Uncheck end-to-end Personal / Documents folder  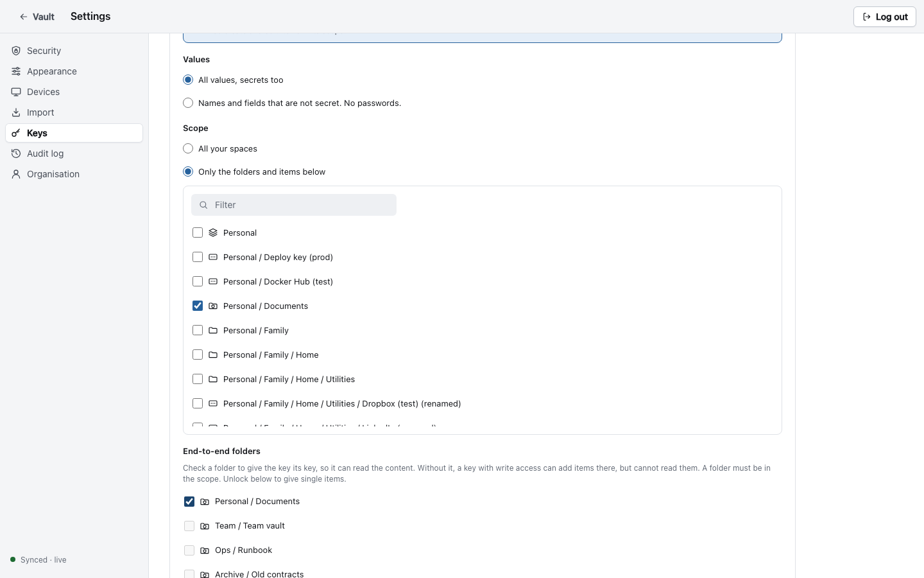click(189, 502)
